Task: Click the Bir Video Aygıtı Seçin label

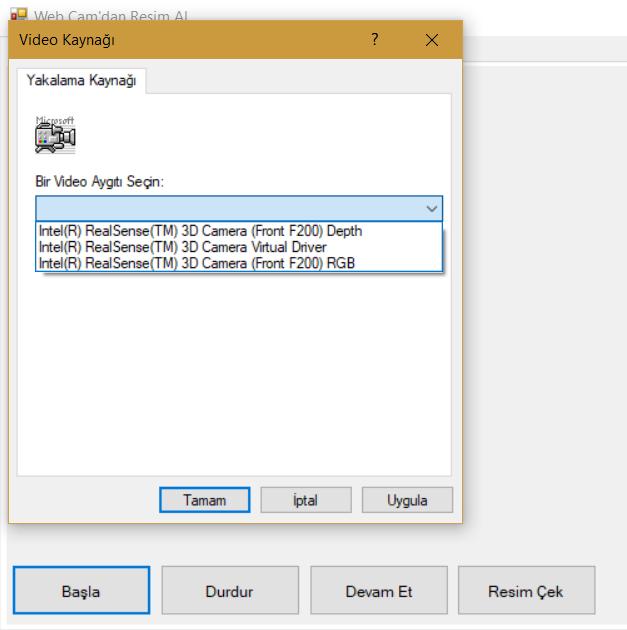Action: tap(100, 182)
